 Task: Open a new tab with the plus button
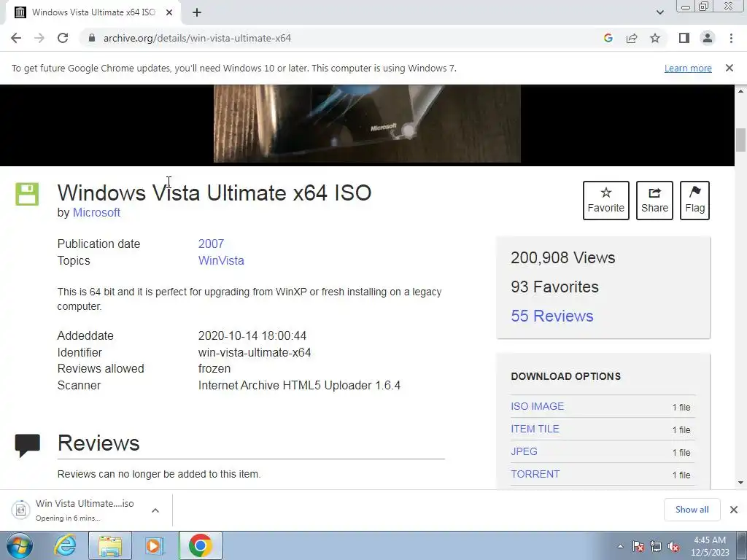pyautogui.click(x=197, y=12)
